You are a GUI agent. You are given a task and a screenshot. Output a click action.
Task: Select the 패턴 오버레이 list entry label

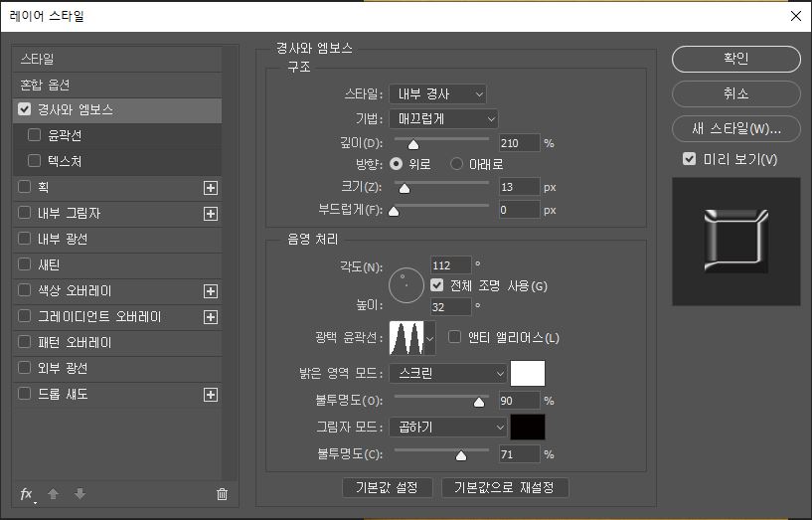[75, 343]
